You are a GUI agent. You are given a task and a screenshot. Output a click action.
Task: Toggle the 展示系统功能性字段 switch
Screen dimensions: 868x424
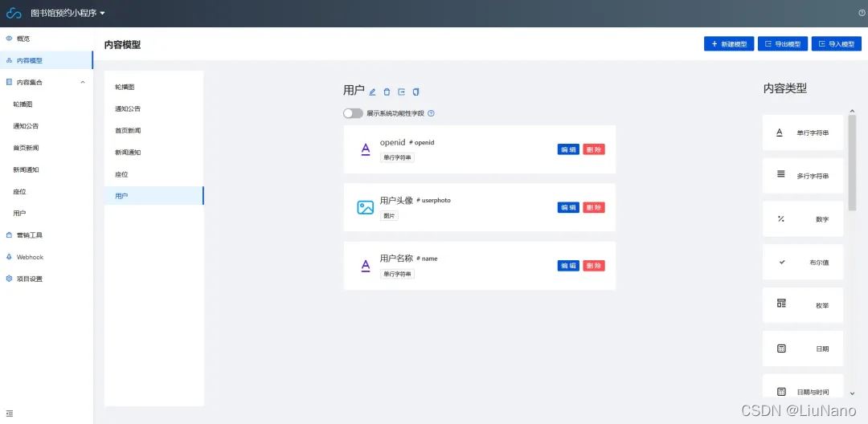coord(353,114)
